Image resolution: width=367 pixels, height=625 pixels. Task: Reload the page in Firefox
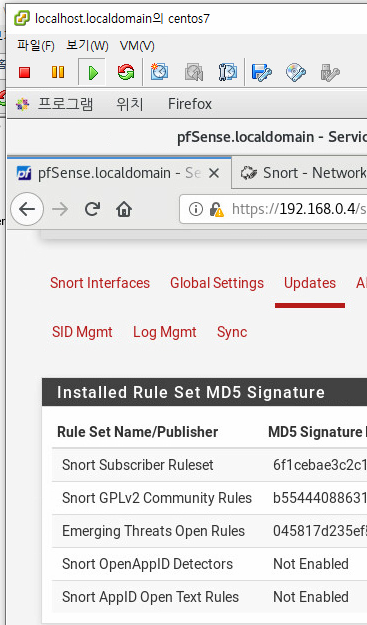click(x=92, y=209)
